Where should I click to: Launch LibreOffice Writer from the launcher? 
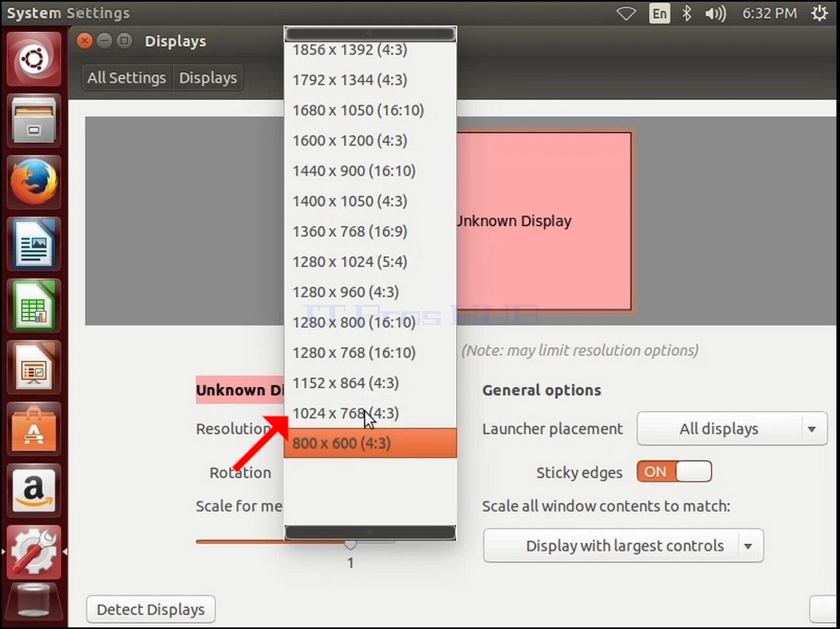click(x=34, y=243)
